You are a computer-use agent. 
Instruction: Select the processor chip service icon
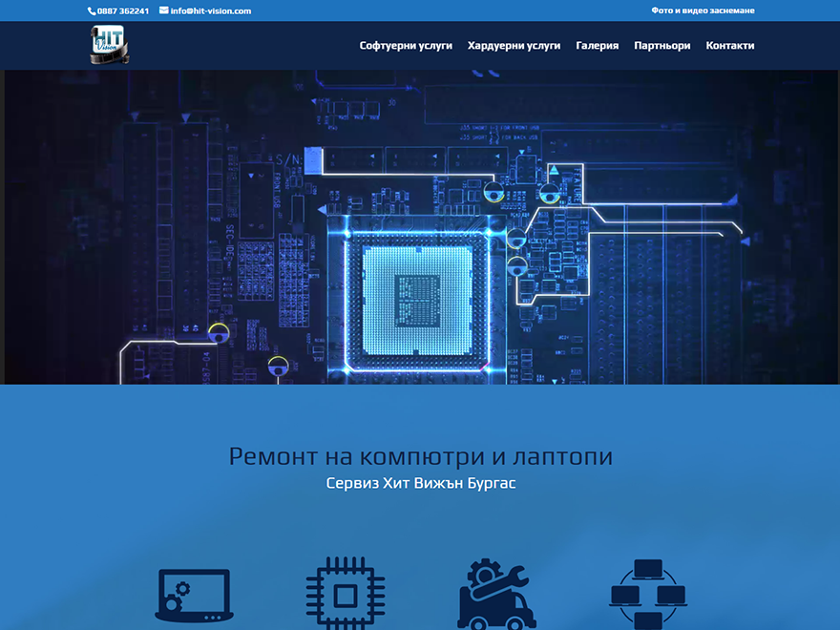click(x=346, y=594)
